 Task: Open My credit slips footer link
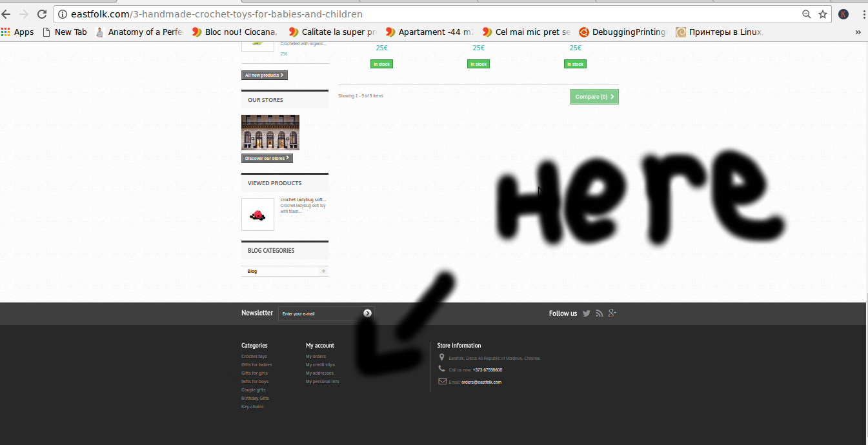click(321, 365)
